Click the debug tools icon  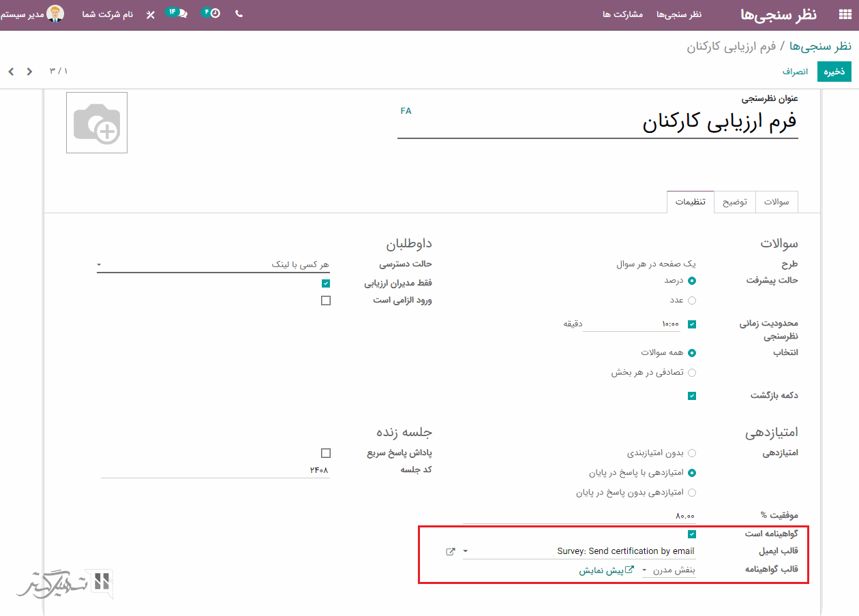(151, 14)
